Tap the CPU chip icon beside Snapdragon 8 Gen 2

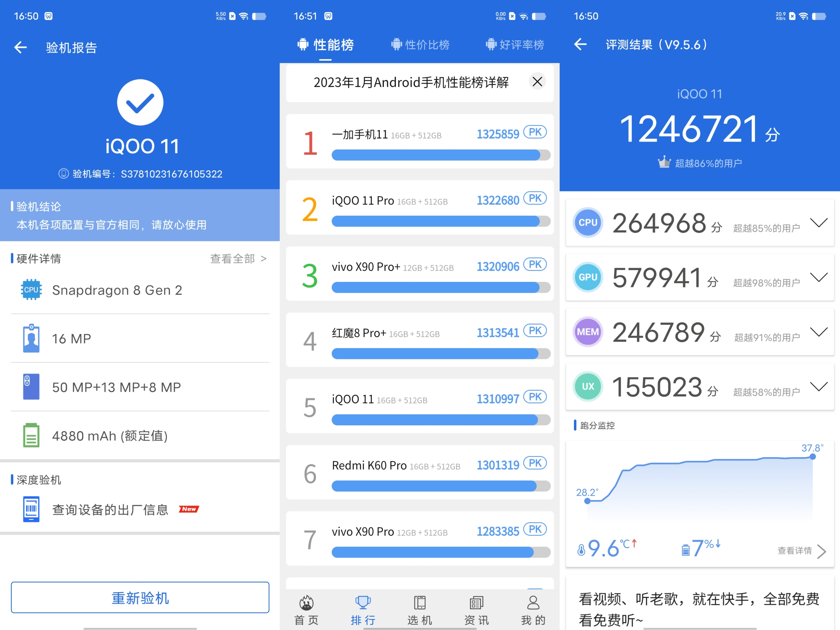pos(31,290)
